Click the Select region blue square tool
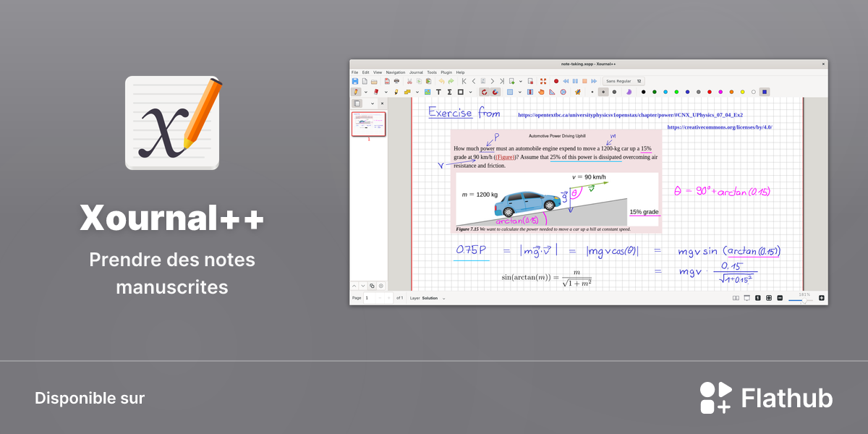This screenshot has height=434, width=868. click(x=510, y=92)
